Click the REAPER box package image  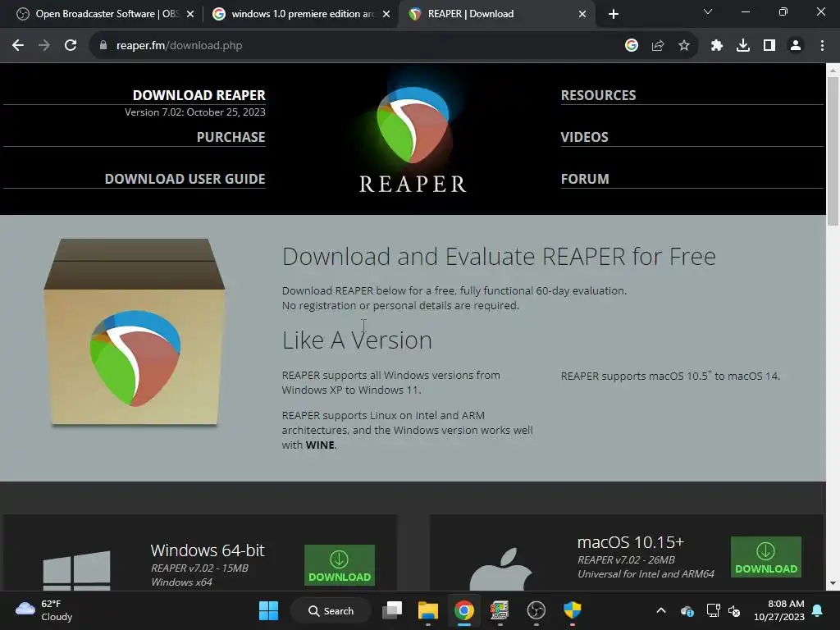click(x=135, y=332)
